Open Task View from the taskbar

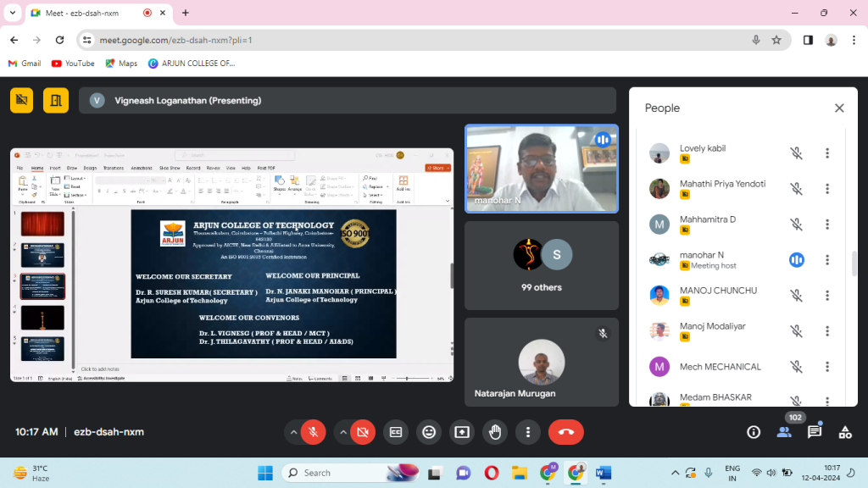(x=435, y=473)
